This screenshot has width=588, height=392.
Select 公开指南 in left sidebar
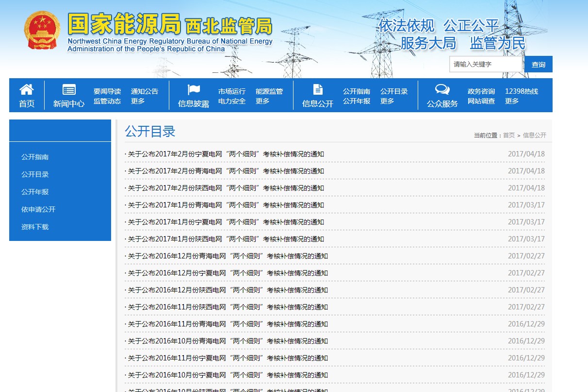(35, 157)
